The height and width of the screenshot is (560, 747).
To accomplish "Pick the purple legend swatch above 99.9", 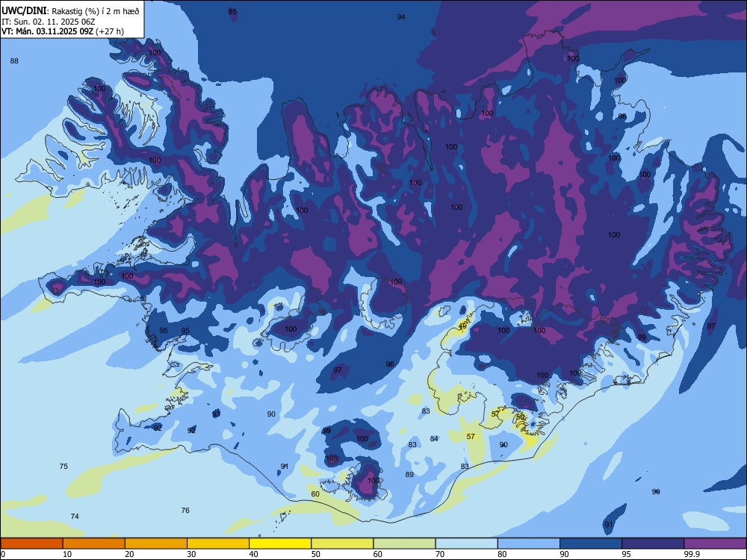I will click(x=715, y=544).
